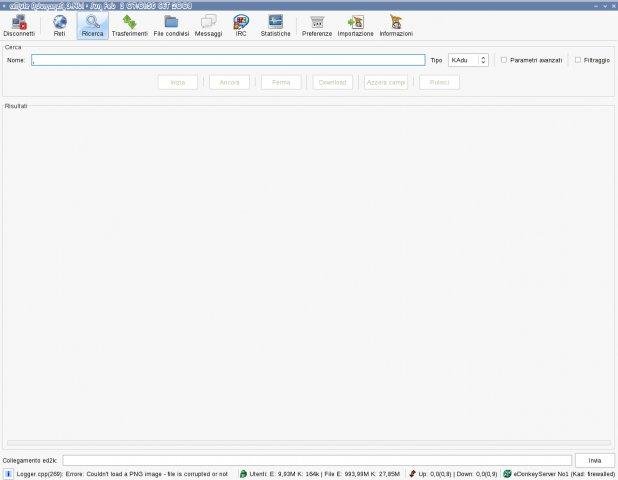Click the Invia button
This screenshot has width=618, height=480.
click(595, 460)
